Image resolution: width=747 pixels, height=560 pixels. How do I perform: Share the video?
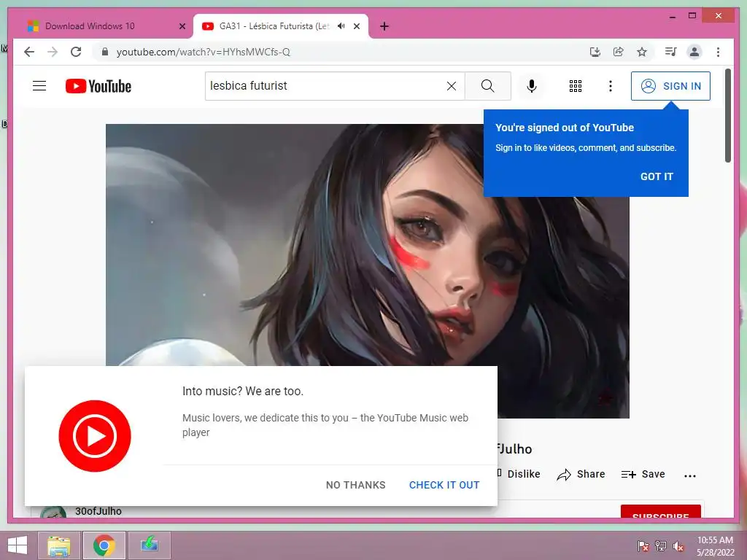[581, 474]
